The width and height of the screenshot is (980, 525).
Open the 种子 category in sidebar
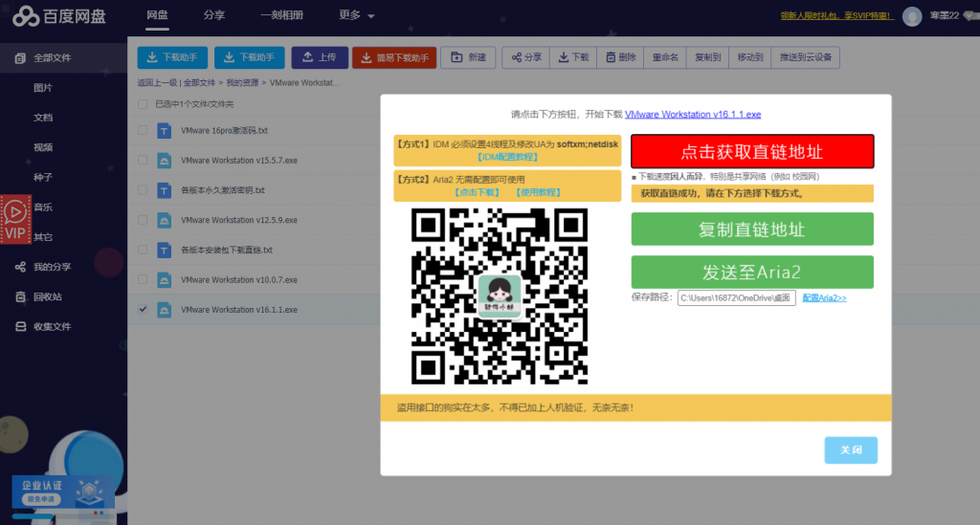(x=42, y=178)
